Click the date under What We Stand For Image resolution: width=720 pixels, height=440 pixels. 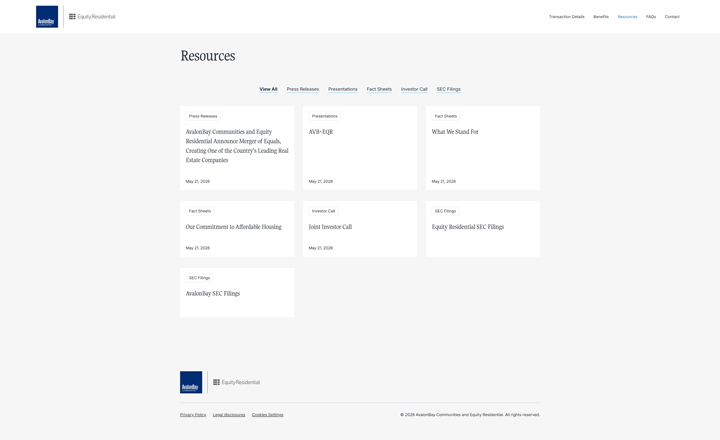[444, 181]
